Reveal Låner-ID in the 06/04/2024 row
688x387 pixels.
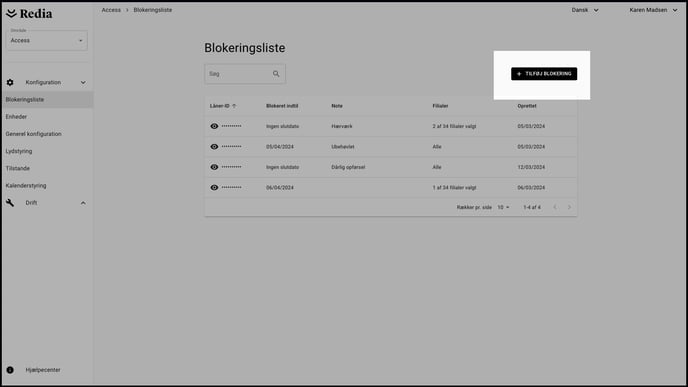click(x=214, y=187)
